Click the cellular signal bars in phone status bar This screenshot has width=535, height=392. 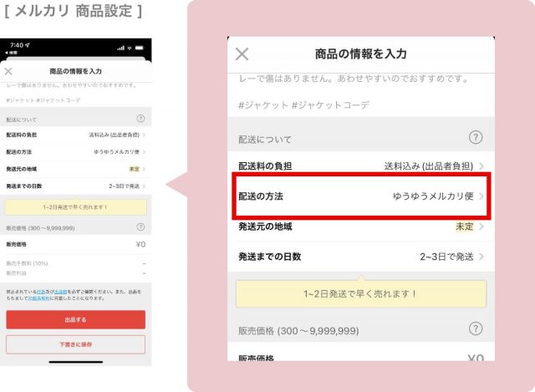[x=120, y=48]
